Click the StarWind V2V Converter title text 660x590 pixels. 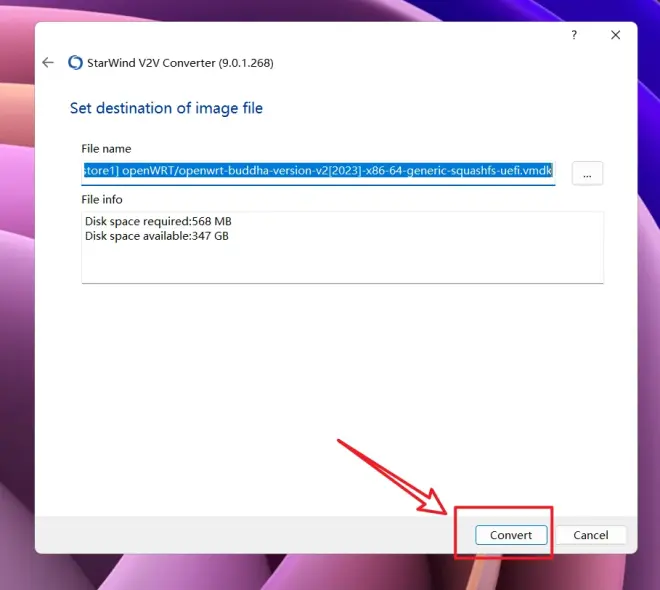180,63
